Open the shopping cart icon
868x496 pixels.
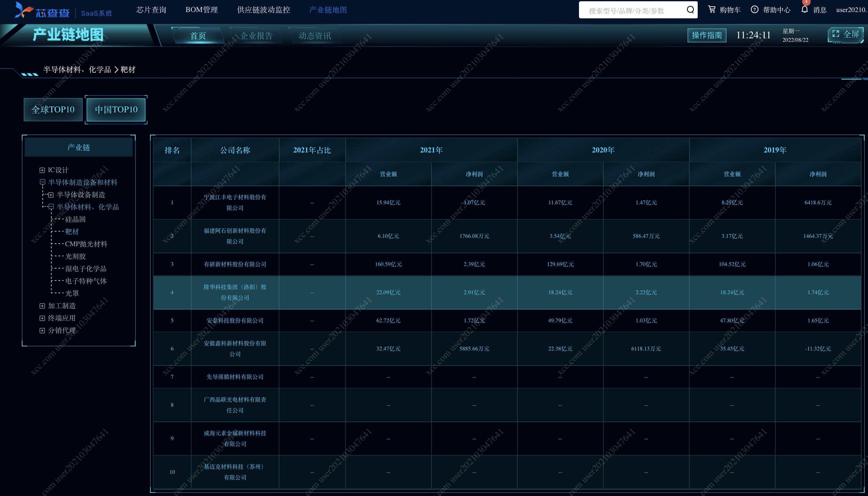[712, 9]
